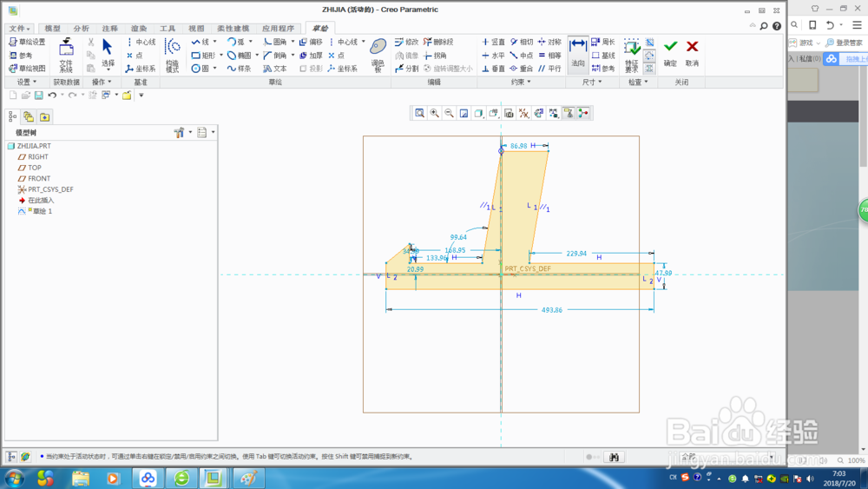Switch to the 模型 ribbon tab
The height and width of the screenshot is (489, 868).
tap(53, 29)
